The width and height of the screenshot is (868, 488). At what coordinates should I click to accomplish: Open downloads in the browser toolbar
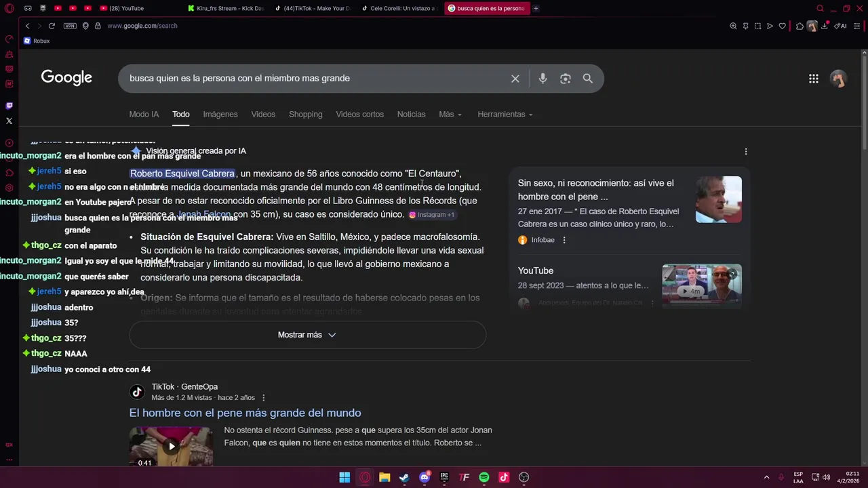coord(825,26)
